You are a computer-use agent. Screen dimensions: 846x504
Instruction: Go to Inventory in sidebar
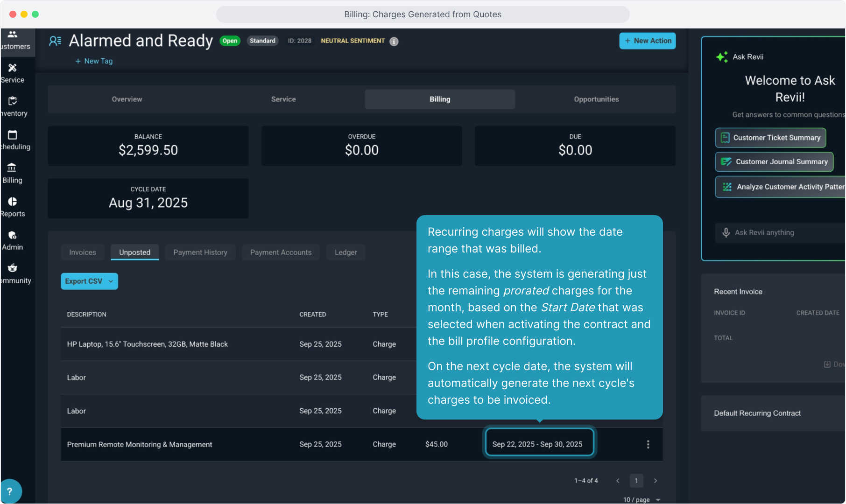(14, 107)
